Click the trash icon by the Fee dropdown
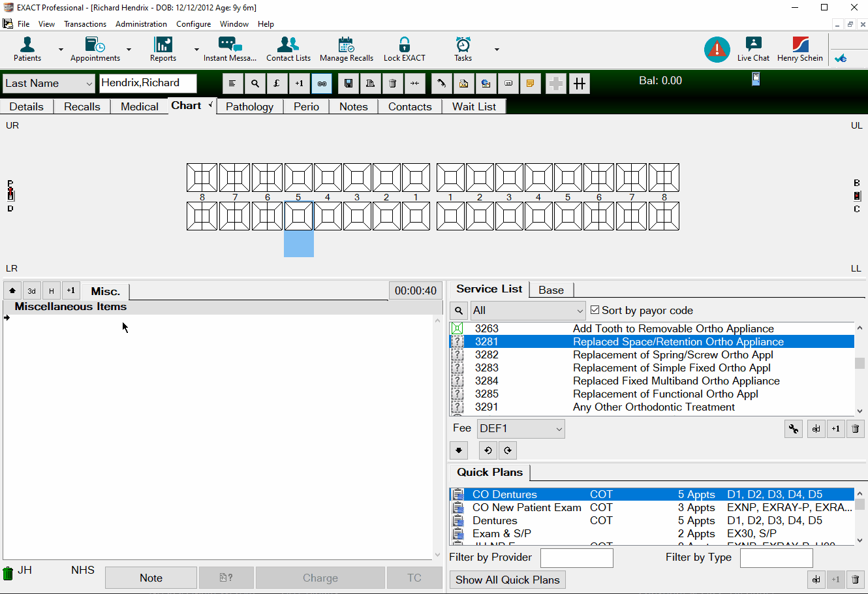 (x=855, y=429)
